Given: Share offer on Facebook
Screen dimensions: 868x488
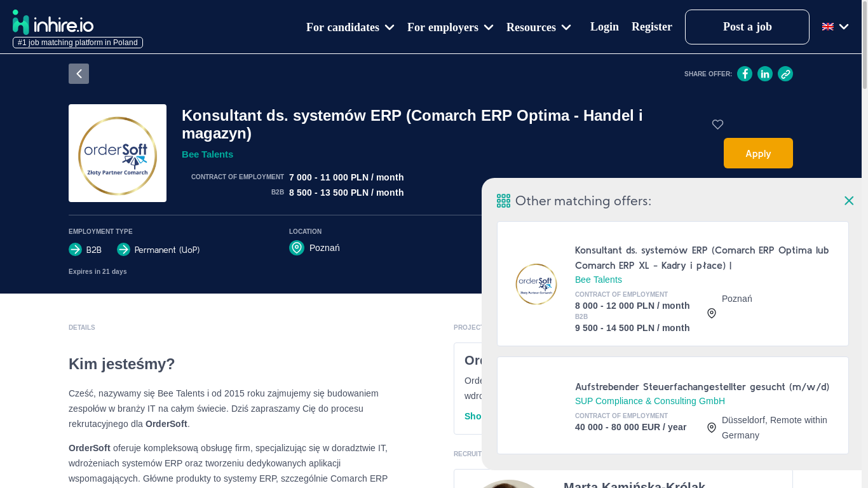Looking at the screenshot, I should coord(745,74).
